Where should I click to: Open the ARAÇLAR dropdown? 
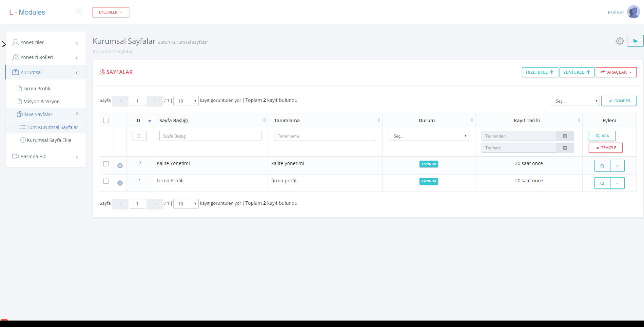[x=616, y=72]
